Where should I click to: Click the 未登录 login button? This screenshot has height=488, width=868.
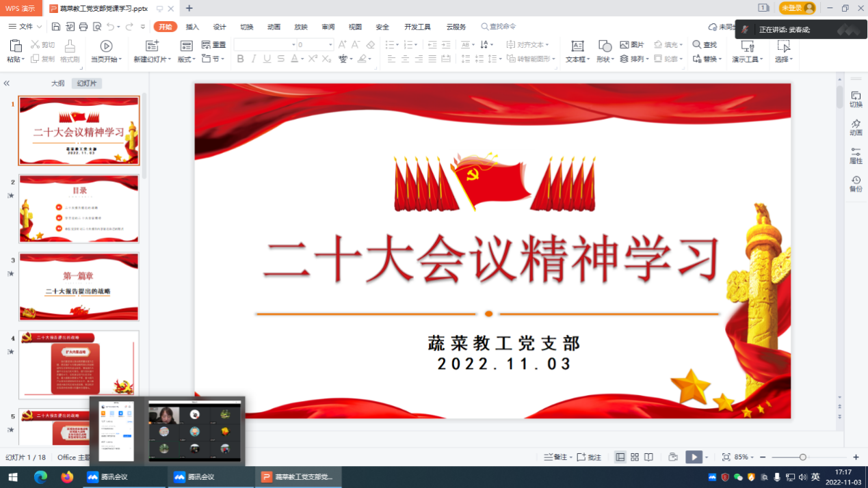pyautogui.click(x=797, y=8)
